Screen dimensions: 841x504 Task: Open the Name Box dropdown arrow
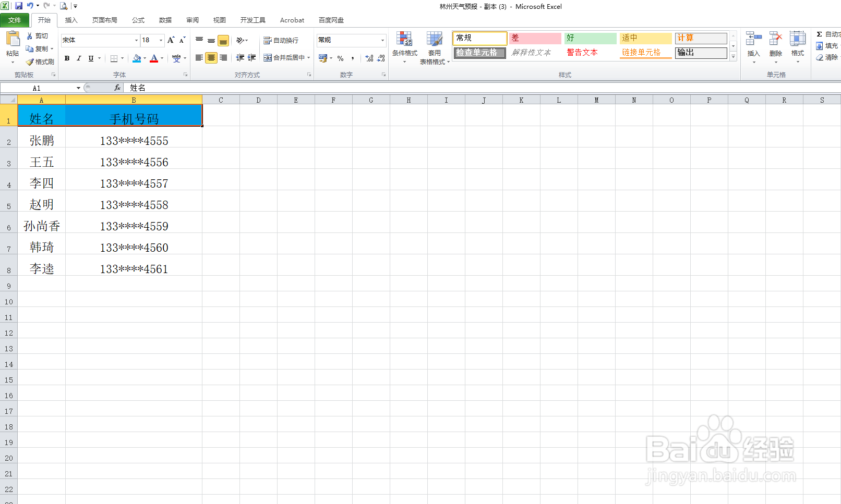point(78,88)
